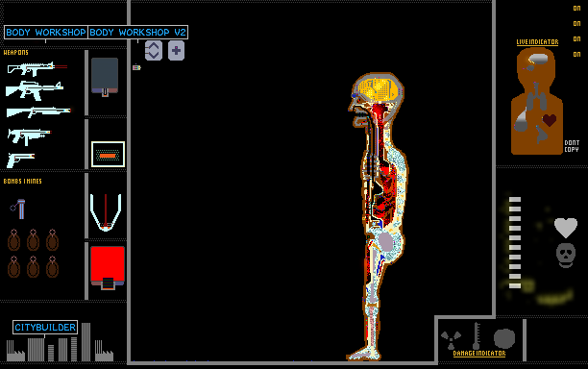Click the thermometer damage indicator icon

tap(477, 335)
